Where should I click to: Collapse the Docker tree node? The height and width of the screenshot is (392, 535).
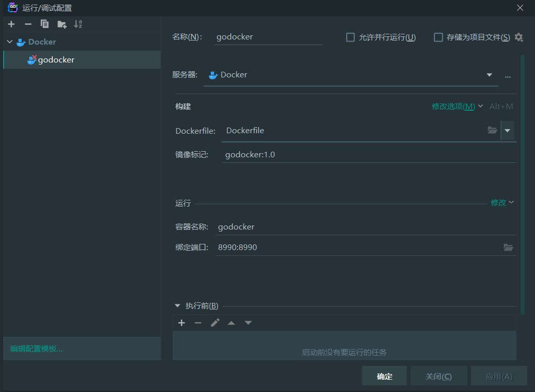click(x=10, y=42)
